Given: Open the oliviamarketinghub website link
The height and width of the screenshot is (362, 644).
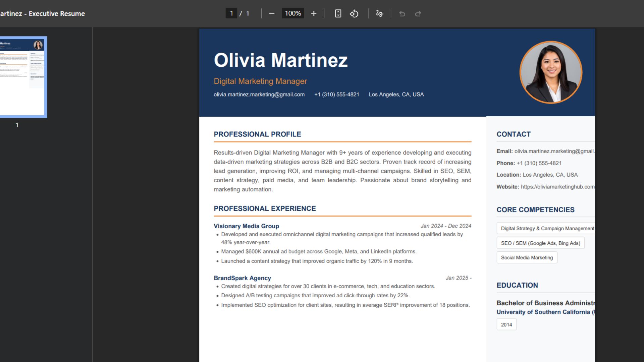Looking at the screenshot, I should point(557,187).
